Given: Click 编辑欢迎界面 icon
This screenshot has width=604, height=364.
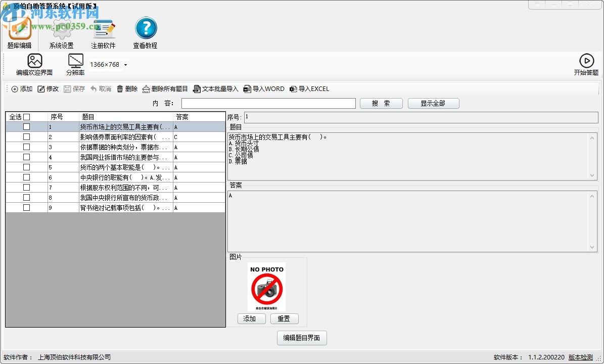Looking at the screenshot, I should click(x=34, y=61).
